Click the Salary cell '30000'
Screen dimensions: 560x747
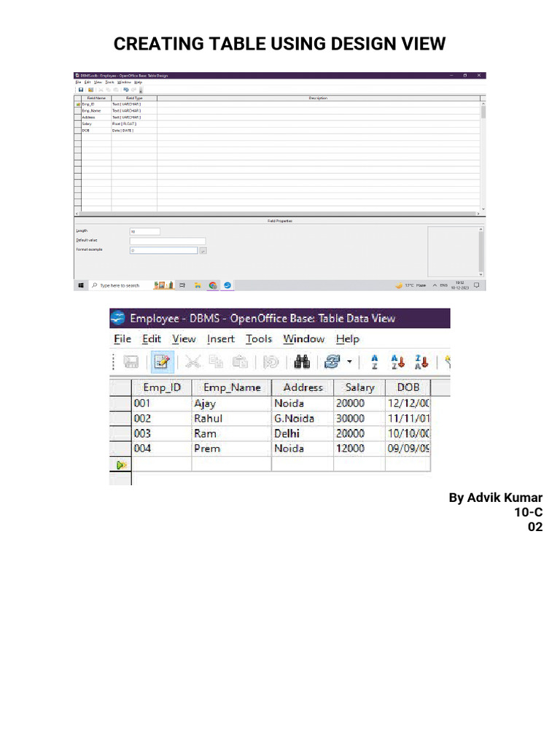click(x=359, y=418)
